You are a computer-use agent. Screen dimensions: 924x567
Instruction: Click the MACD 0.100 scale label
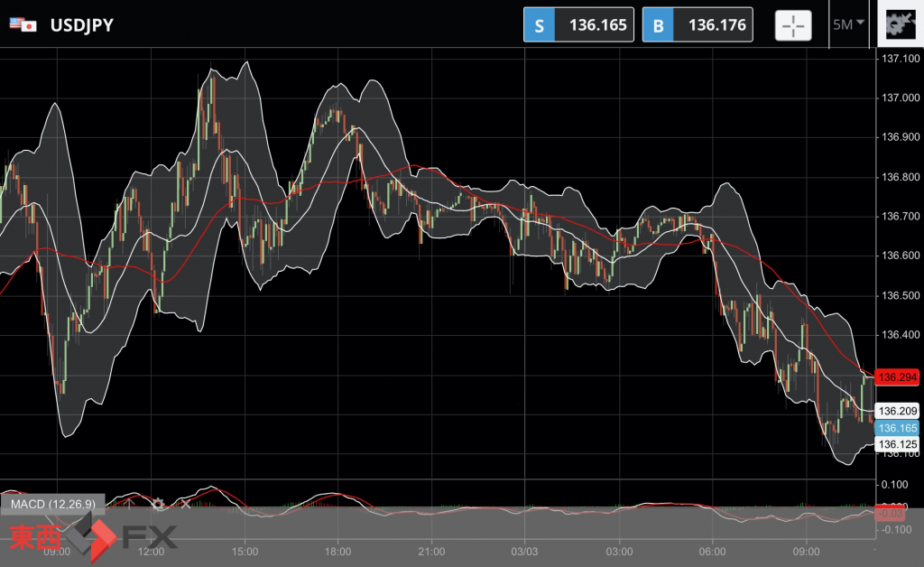click(x=894, y=485)
